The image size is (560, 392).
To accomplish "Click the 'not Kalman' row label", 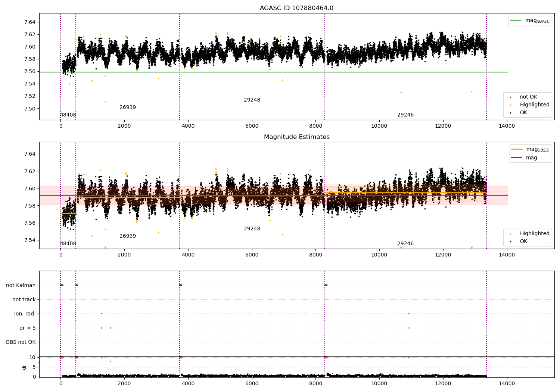I will pyautogui.click(x=21, y=285).
